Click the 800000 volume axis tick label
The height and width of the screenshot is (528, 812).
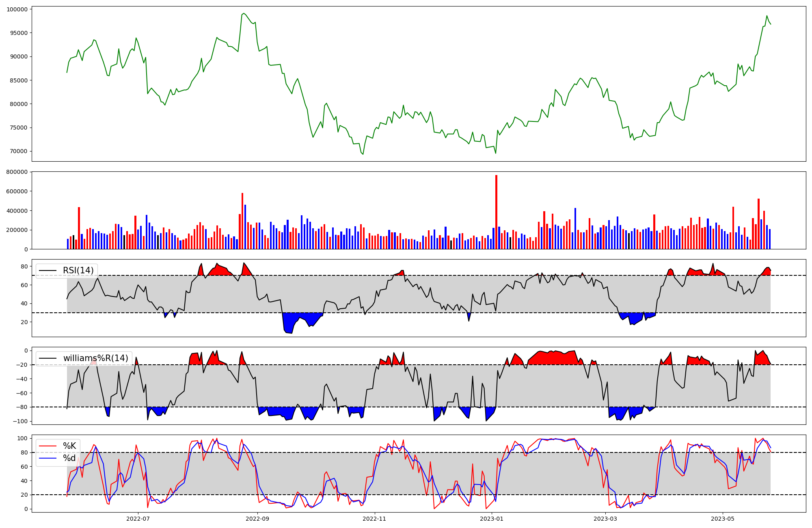tap(17, 172)
